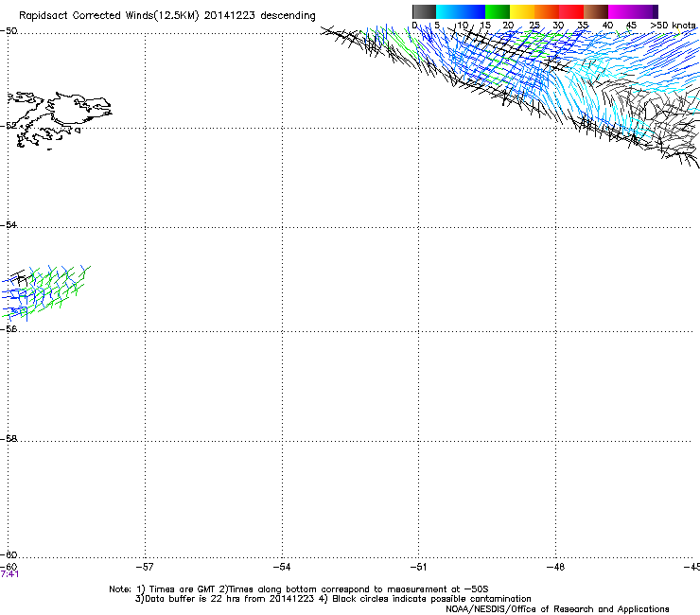This screenshot has height=615, width=700.
Task: Pick the red 30-35 knots color segment
Action: [571, 11]
